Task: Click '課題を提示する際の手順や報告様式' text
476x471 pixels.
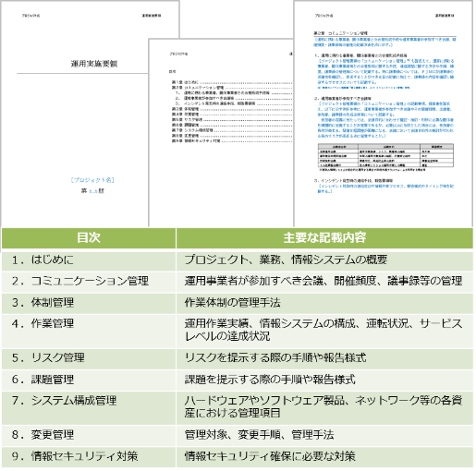Action: pyautogui.click(x=270, y=380)
